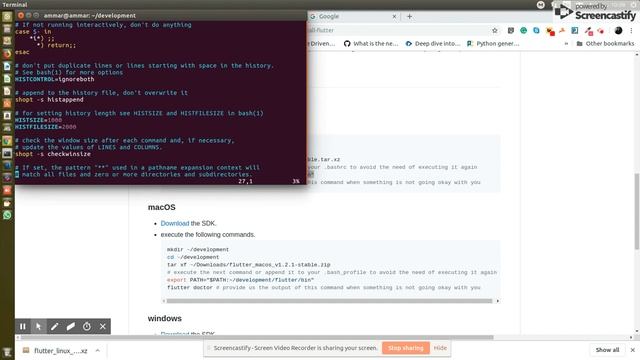Click the 'windows' heading text
Screen dimensions: 640x360
click(164, 318)
